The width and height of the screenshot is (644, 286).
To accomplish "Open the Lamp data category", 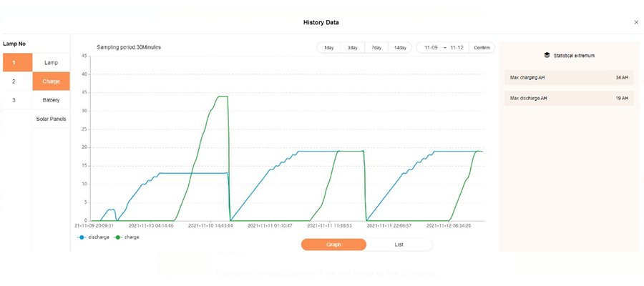I will click(52, 63).
